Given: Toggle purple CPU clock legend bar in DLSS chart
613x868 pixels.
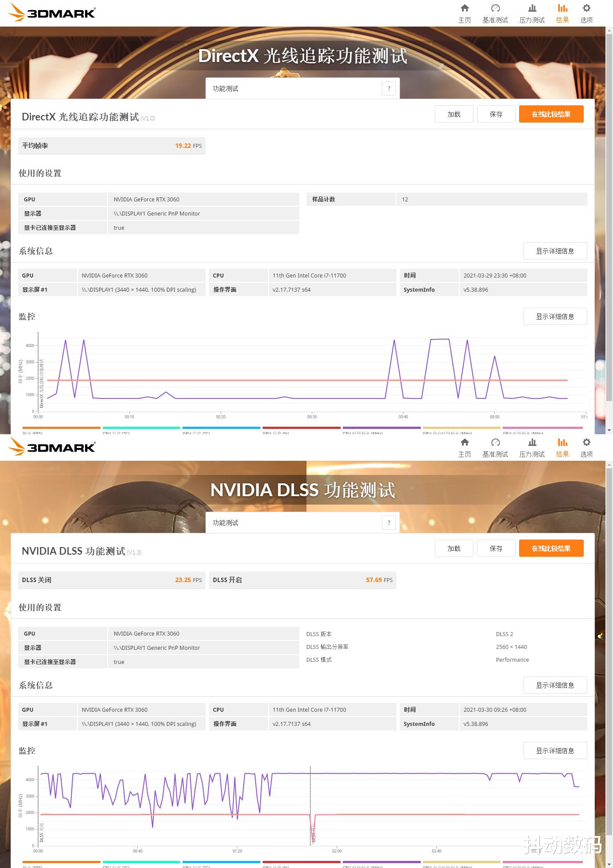Looking at the screenshot, I should pos(381,862).
